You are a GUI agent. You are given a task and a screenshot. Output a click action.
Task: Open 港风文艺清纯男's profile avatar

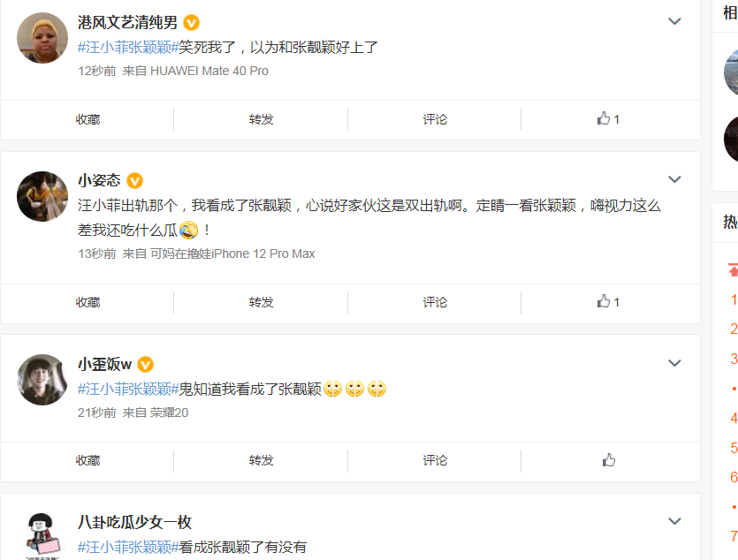42,38
